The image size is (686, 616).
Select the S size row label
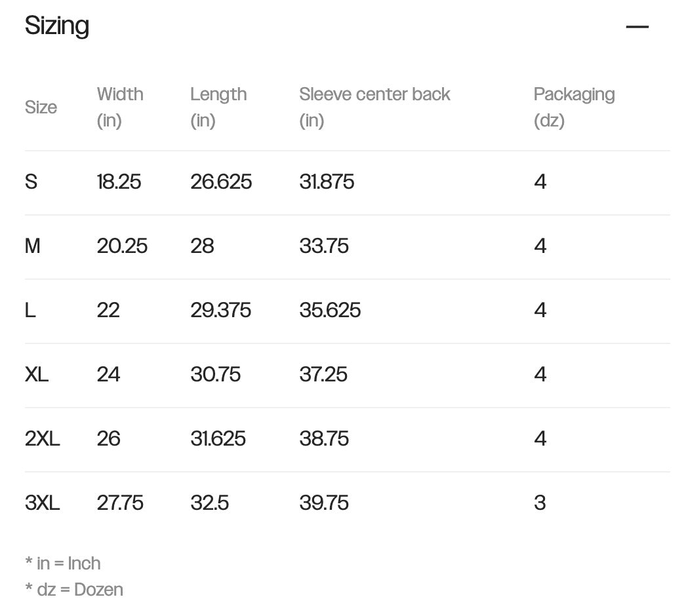tap(31, 182)
